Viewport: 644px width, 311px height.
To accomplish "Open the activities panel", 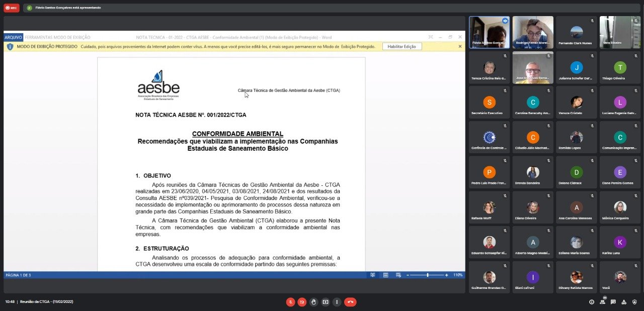I will coord(624,302).
